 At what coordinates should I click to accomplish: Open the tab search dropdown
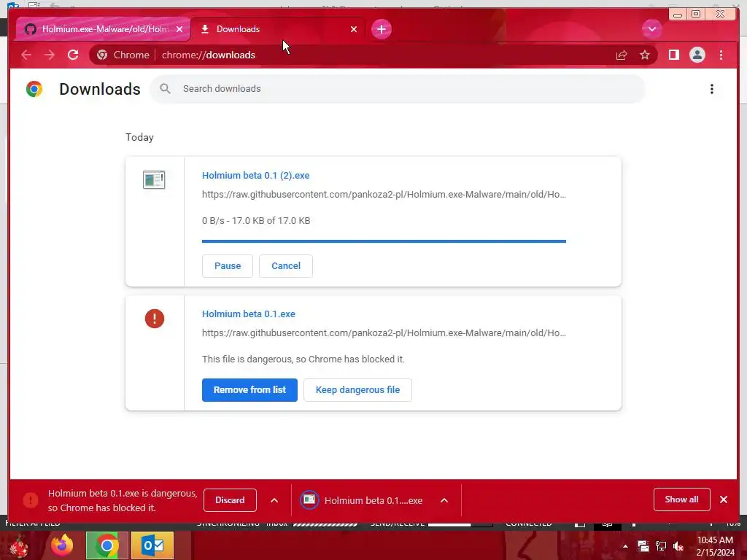(x=651, y=29)
